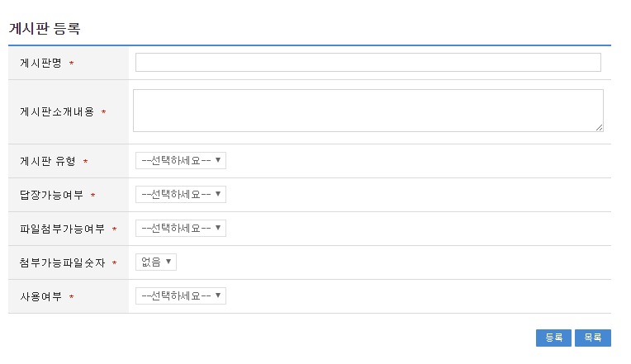Select the 게시판소개내용 label text

pos(57,111)
